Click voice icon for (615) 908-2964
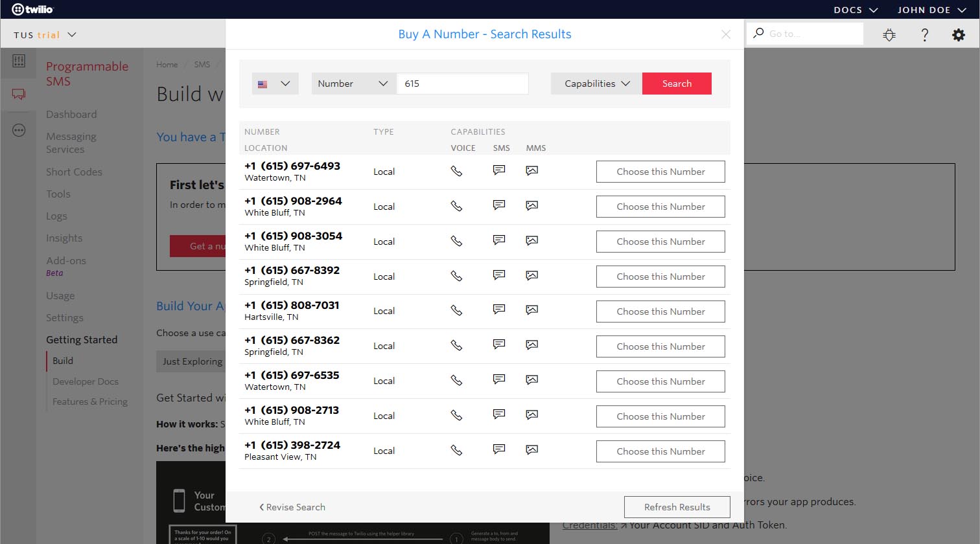Viewport: 980px width, 544px height. (456, 206)
